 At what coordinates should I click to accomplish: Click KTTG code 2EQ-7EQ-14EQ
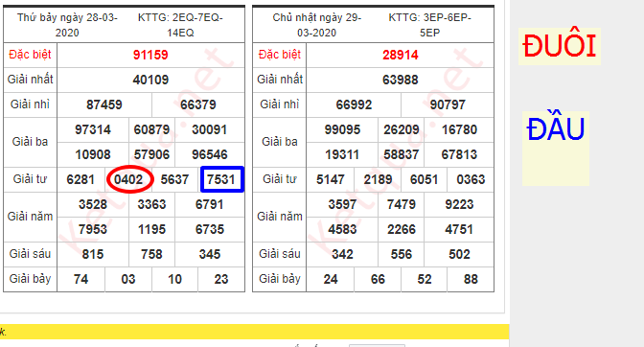tap(180, 25)
